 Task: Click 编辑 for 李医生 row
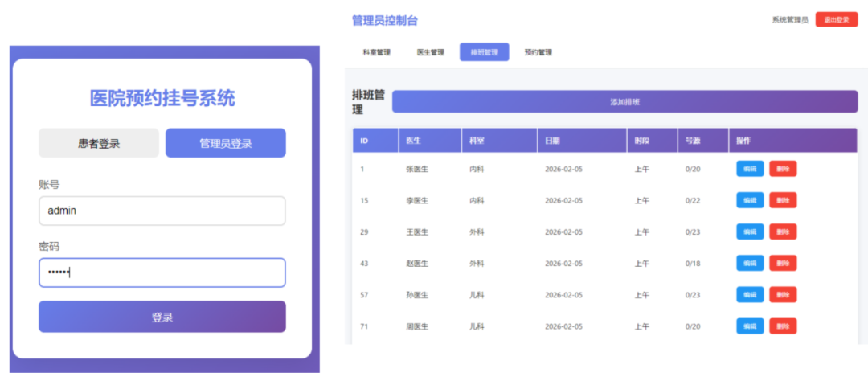pos(750,200)
